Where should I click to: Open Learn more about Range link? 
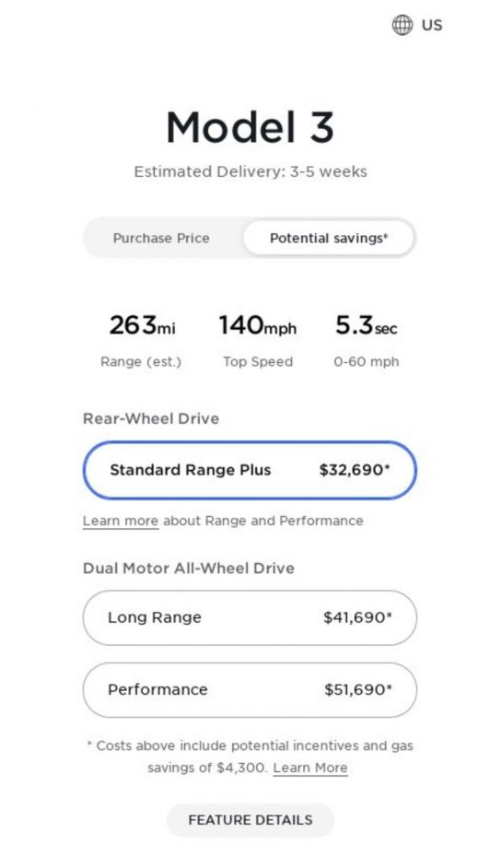tap(120, 521)
